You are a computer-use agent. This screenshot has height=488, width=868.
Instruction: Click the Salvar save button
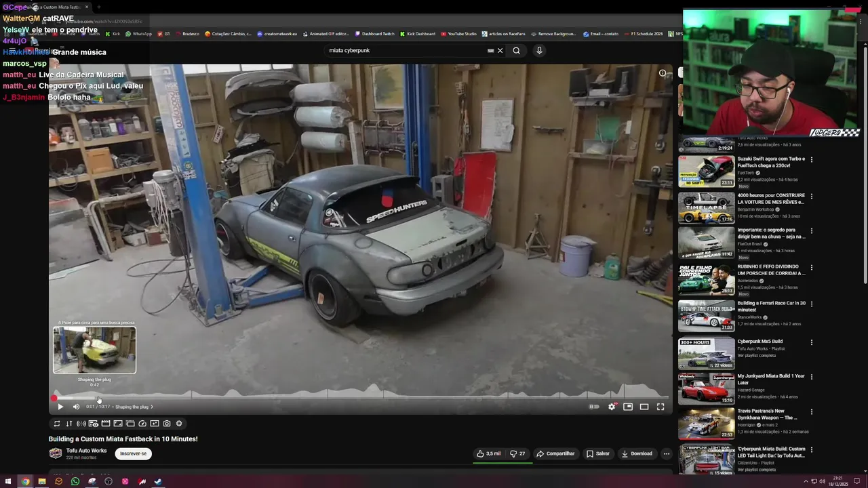(x=598, y=453)
